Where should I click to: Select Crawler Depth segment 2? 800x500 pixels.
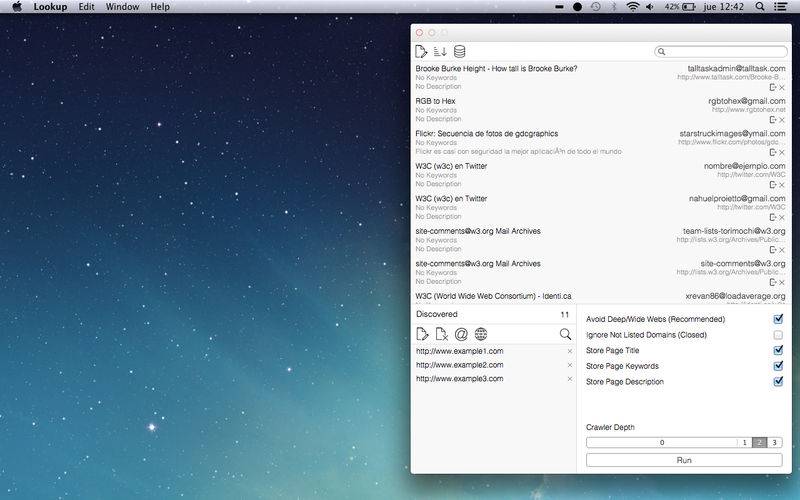point(759,442)
